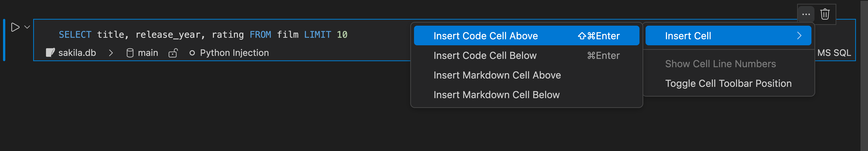Choose Insert Code Cell Below

click(x=485, y=56)
